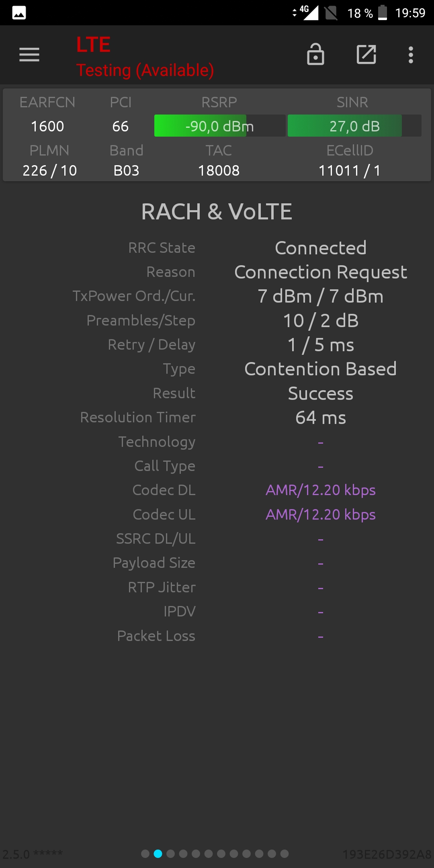Tap the RACH & VoLTE heading
434x868 pixels.
coord(217,212)
